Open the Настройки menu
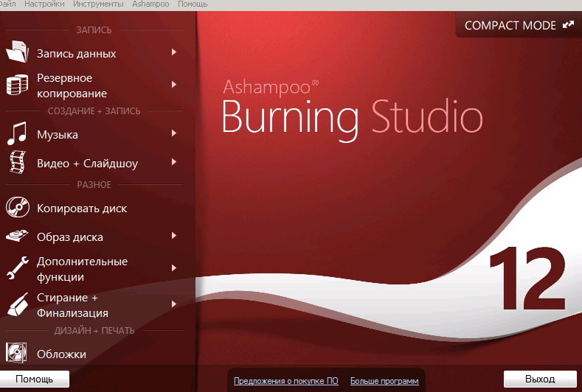The image size is (582, 392). pos(44,4)
